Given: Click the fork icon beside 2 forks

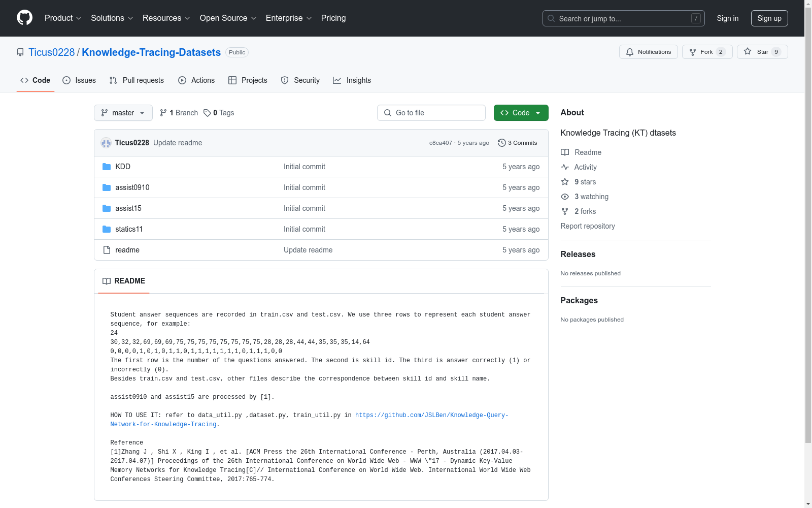Looking at the screenshot, I should pyautogui.click(x=565, y=211).
